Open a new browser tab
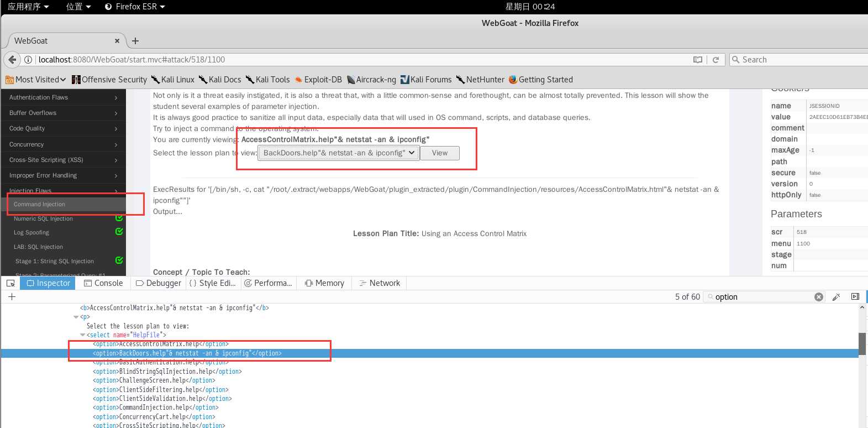Viewport: 868px width, 428px height. pos(135,41)
